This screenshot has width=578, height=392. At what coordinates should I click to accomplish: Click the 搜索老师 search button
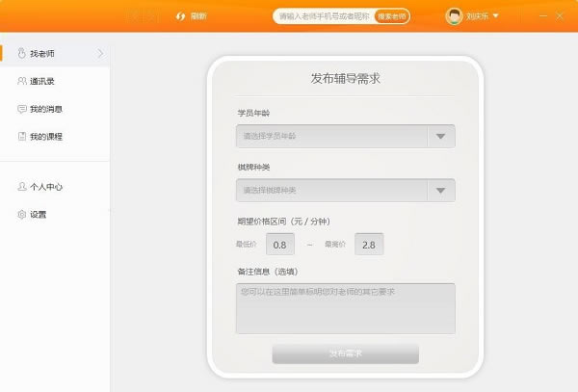391,16
